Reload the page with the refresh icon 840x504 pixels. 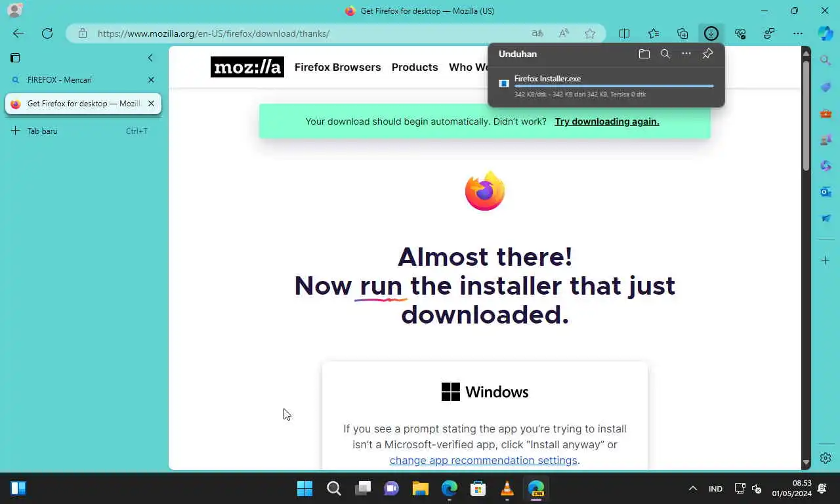click(47, 33)
